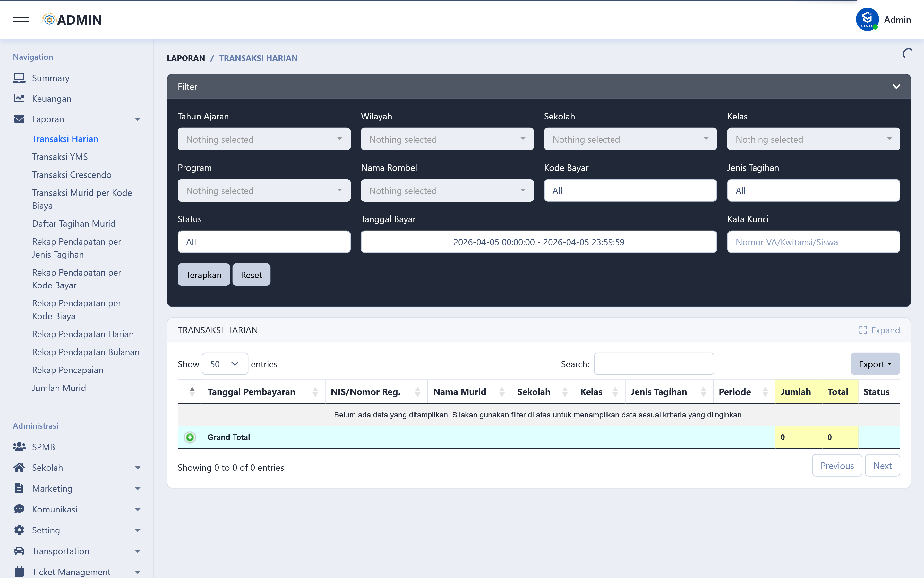
Task: Expand the Marketing menu arrow
Action: (138, 488)
